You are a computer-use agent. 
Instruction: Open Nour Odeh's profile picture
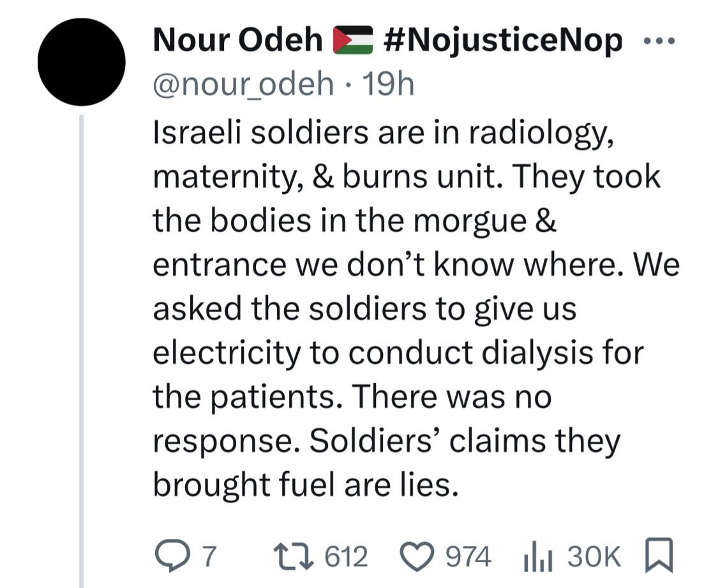coord(80,62)
